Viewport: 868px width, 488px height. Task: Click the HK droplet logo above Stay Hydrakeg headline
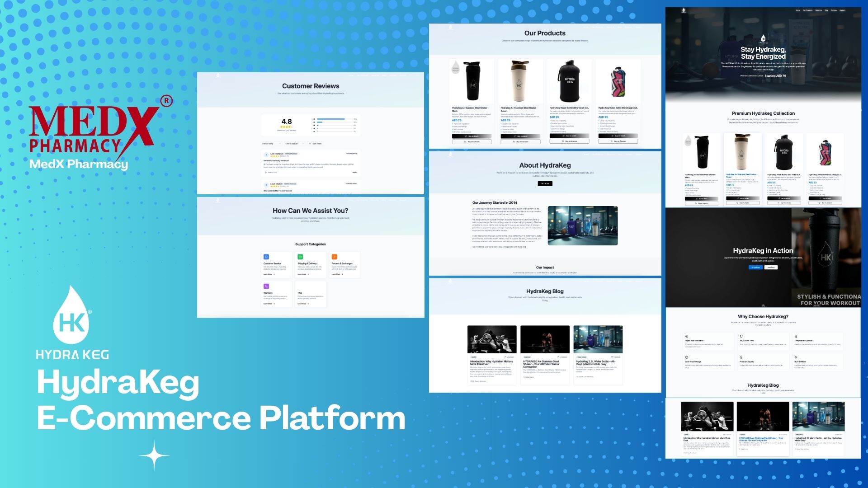(x=763, y=39)
